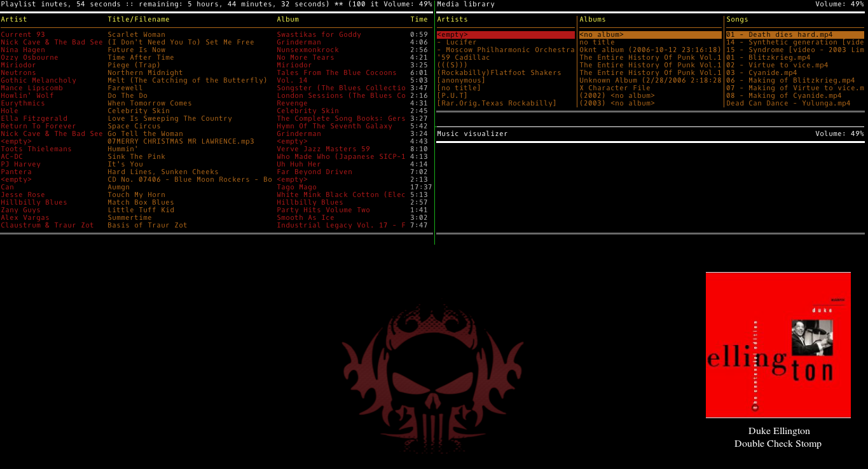Click artist 'Claustrum & Traur Zot'
This screenshot has width=868, height=469.
47,226
